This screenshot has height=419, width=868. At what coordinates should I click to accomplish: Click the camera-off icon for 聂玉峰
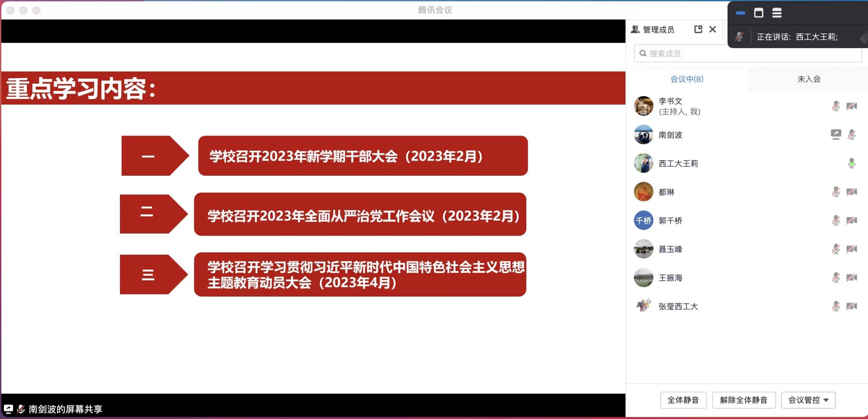pos(851,249)
